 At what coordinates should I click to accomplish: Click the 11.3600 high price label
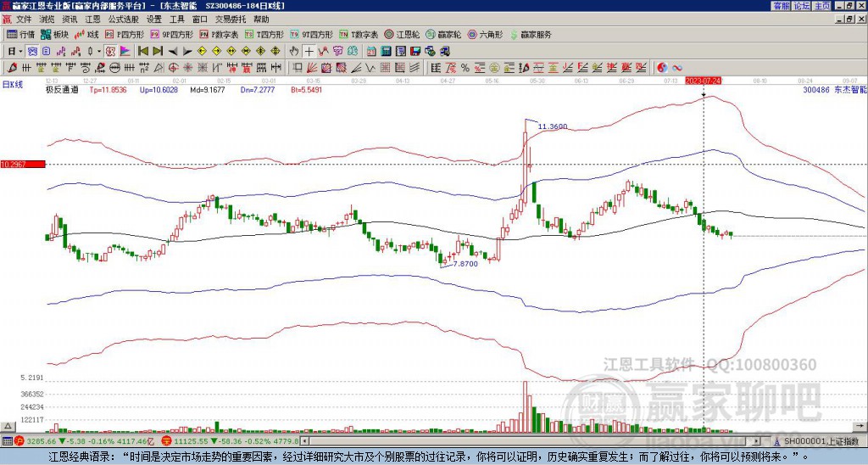pyautogui.click(x=553, y=126)
